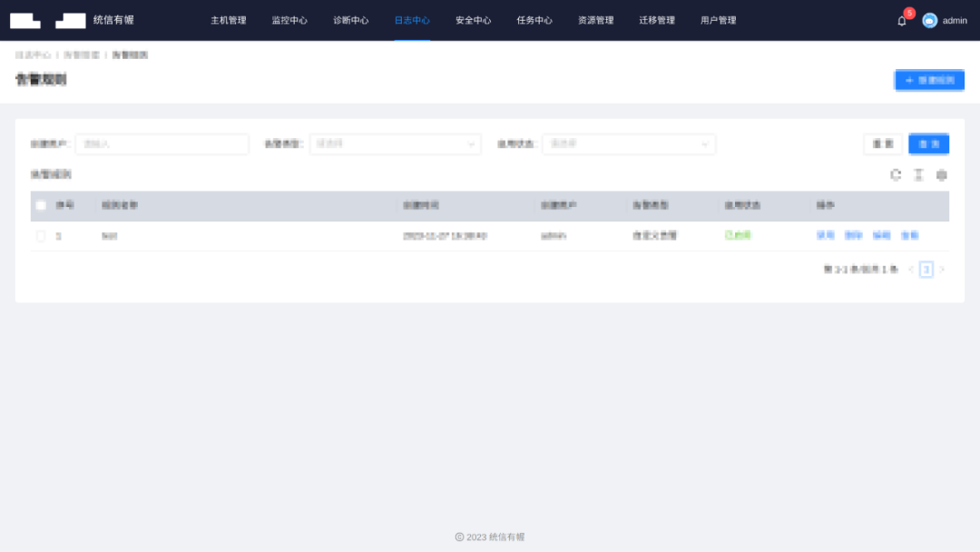980x552 pixels.
Task: Open 主机管理 in the top navigation
Action: tap(228, 21)
